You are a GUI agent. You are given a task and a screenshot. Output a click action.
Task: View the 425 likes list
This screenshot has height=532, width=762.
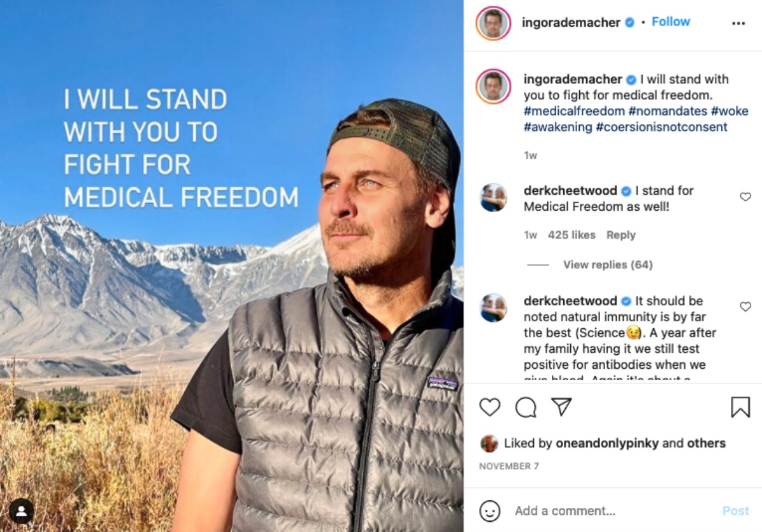[x=571, y=235]
